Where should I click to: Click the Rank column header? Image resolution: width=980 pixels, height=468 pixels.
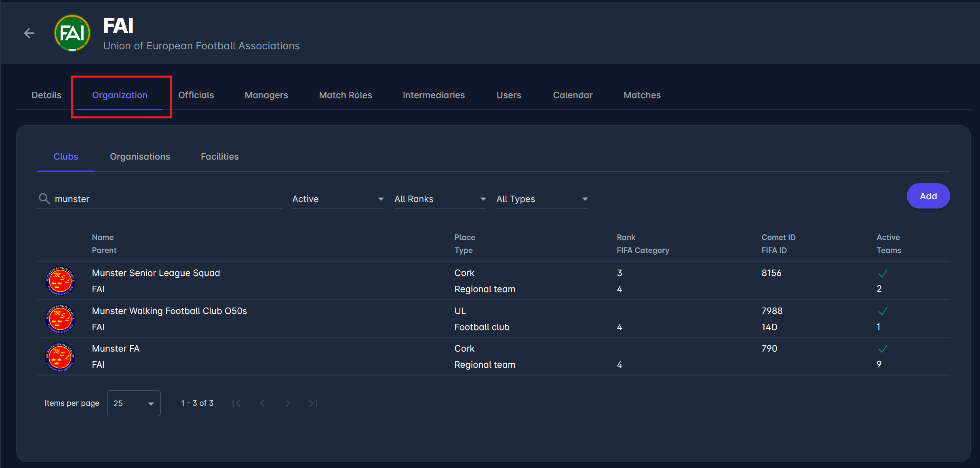tap(626, 237)
